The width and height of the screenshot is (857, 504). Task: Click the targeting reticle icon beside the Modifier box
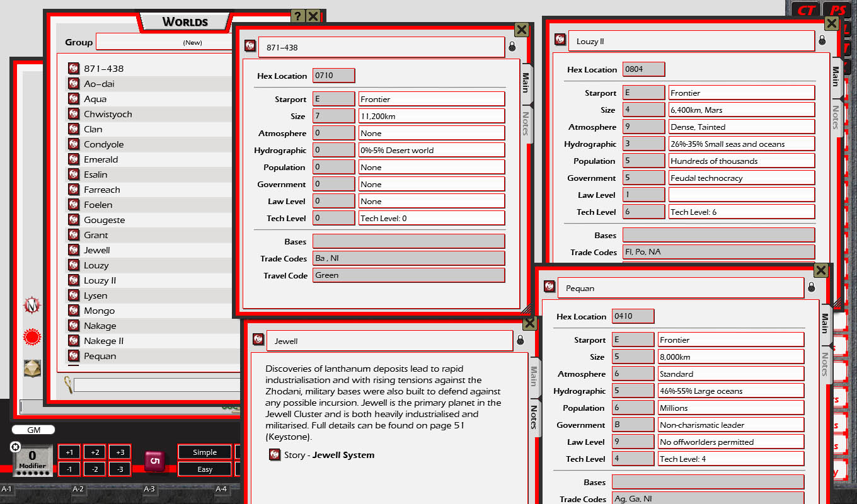pyautogui.click(x=14, y=447)
